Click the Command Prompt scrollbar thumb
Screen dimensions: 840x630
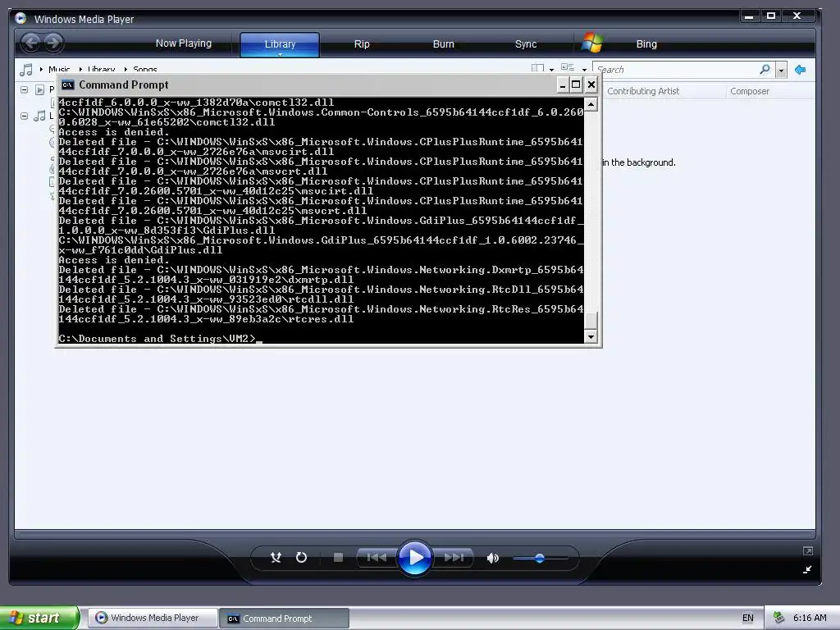pos(591,320)
